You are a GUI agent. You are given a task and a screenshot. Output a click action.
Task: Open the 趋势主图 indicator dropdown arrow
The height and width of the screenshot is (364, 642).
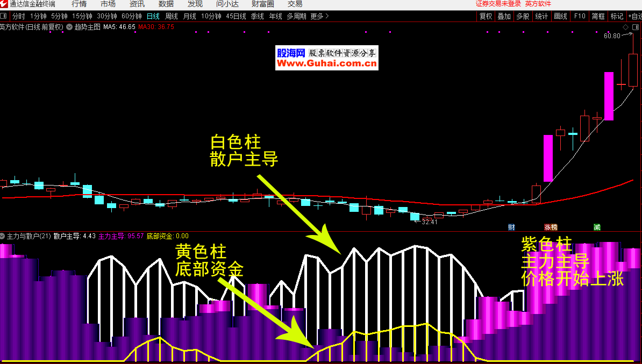click(69, 26)
